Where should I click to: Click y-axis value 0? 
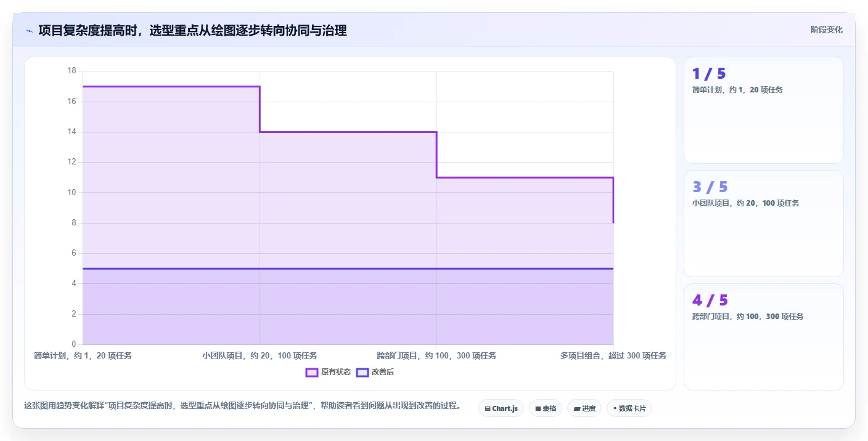coord(74,344)
